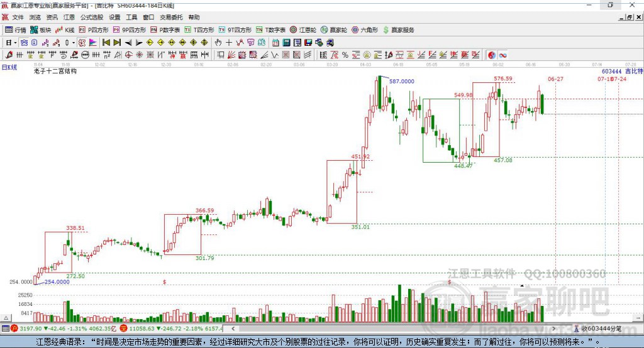Toggle the highlighted blue grid icon
The width and height of the screenshot is (644, 348).
pyautogui.click(x=25, y=43)
